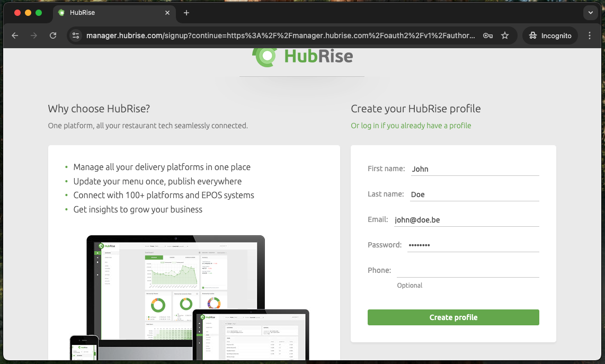Open a new tab with plus button
Screen dimensions: 605x364
(186, 13)
